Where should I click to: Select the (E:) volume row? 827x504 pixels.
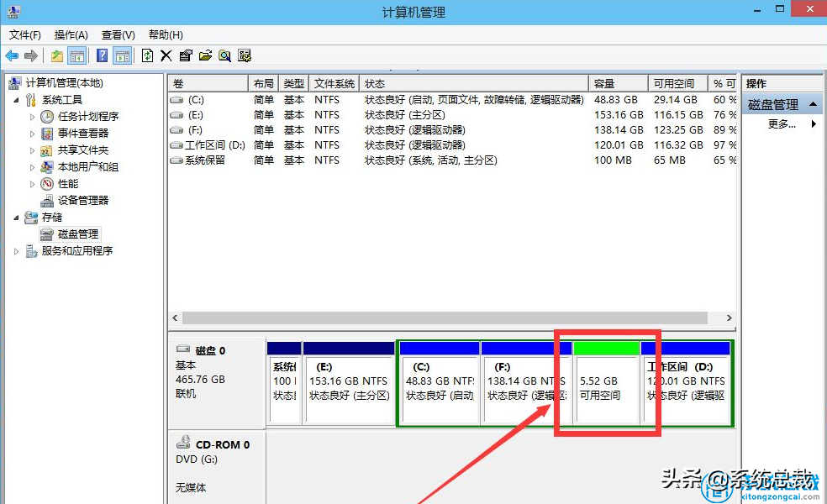pos(452,115)
